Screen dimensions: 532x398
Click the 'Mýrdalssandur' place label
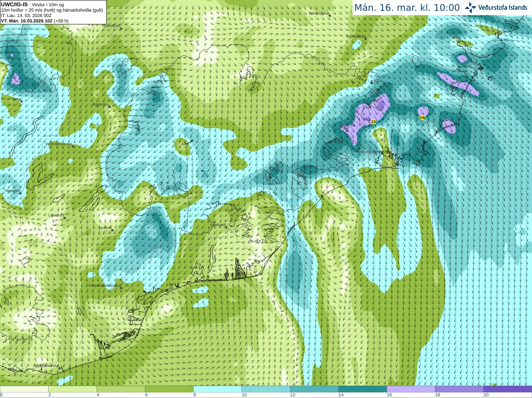click(46, 366)
